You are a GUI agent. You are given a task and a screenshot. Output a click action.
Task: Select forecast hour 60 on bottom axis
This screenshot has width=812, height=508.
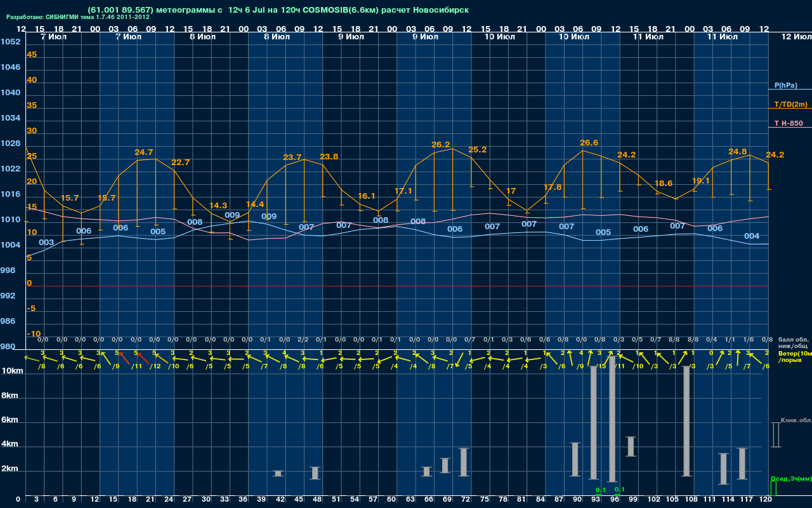391,500
